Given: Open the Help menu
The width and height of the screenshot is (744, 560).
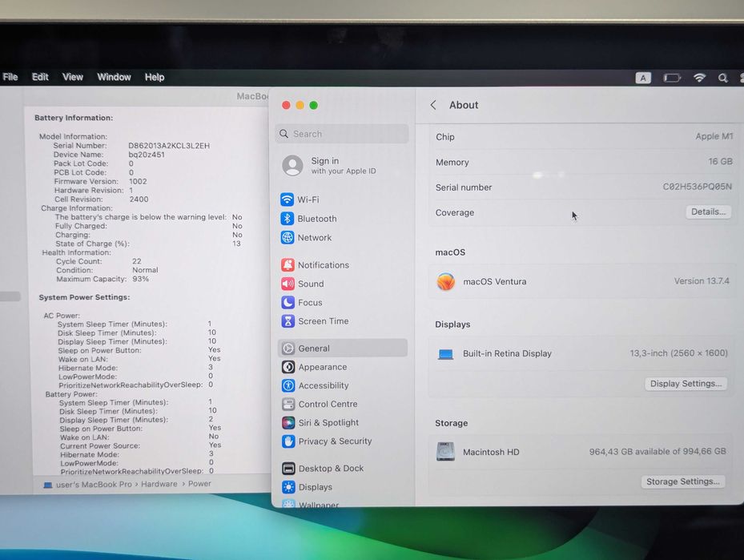Looking at the screenshot, I should [x=155, y=77].
